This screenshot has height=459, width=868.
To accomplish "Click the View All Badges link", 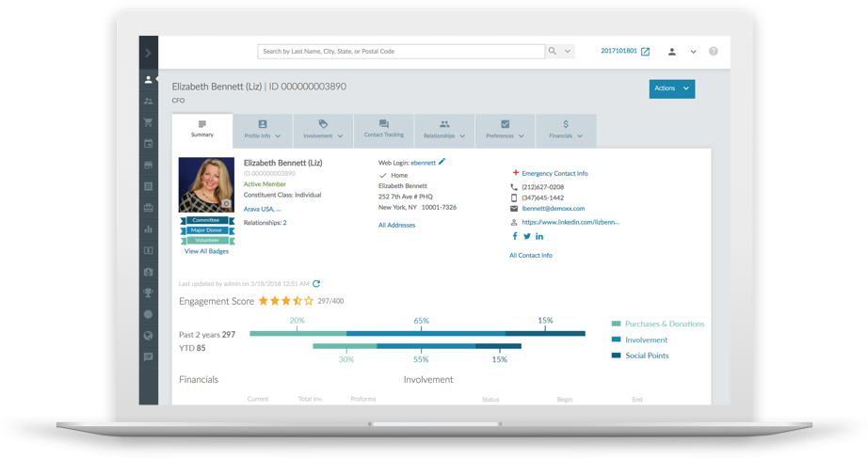I will tap(206, 251).
